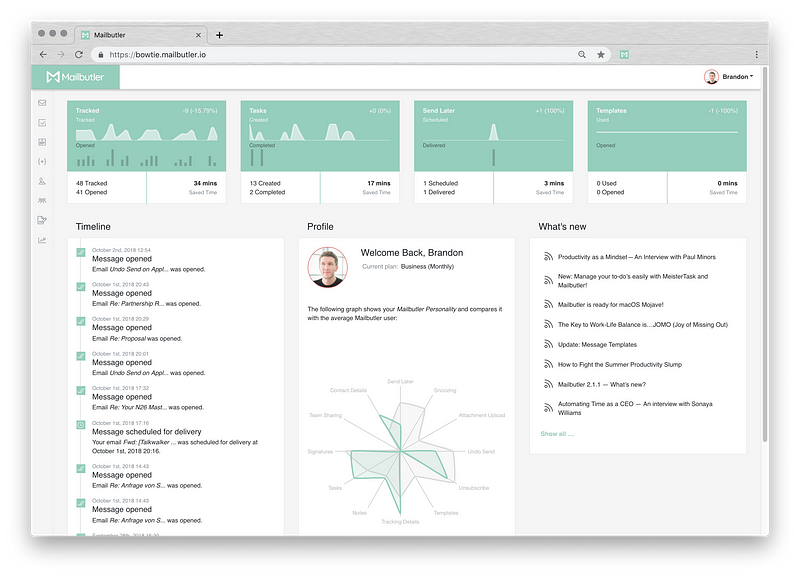The height and width of the screenshot is (577, 800).
Task: Reload the page
Action: point(79,55)
